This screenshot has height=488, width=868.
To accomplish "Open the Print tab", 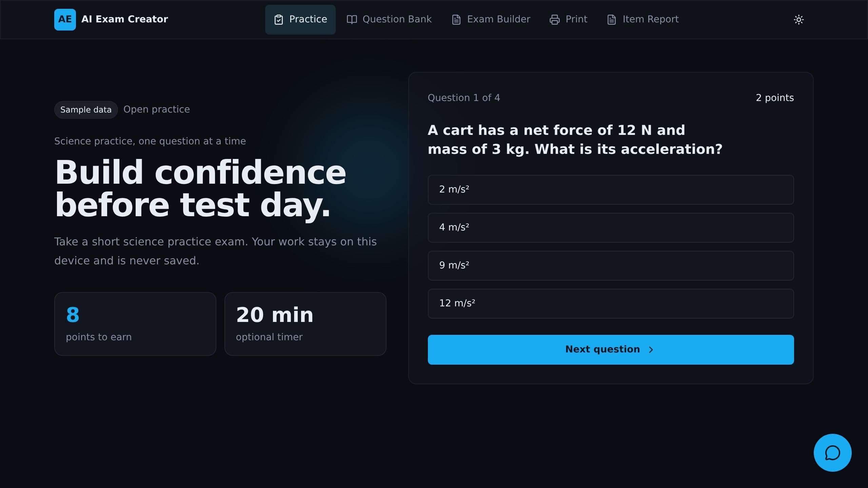I will 568,19.
